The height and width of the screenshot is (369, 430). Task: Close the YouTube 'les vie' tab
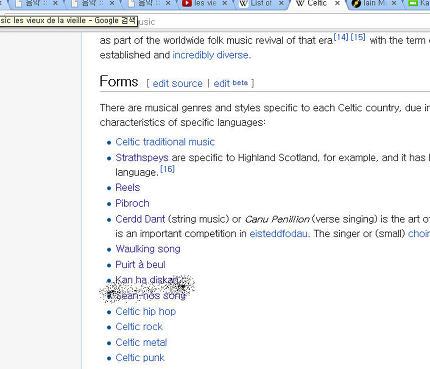224,3
